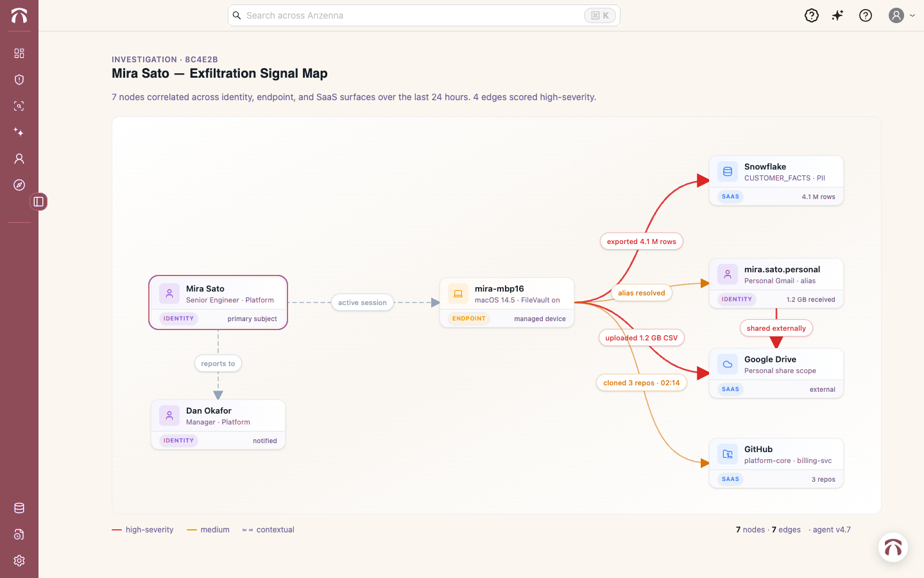Click the 'INVESTIGATION · 8C4E2B' breadcrumb
The height and width of the screenshot is (578, 924).
[165, 60]
